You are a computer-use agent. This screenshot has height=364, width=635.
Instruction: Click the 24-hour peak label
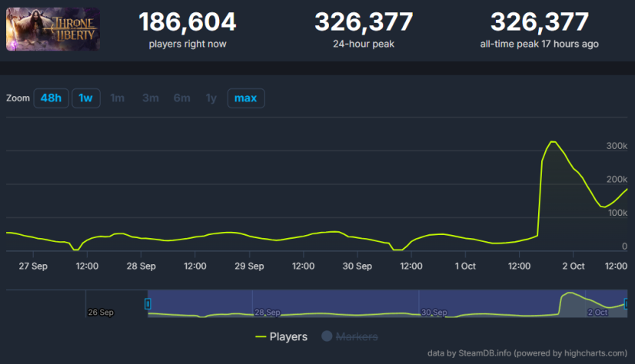(x=364, y=44)
